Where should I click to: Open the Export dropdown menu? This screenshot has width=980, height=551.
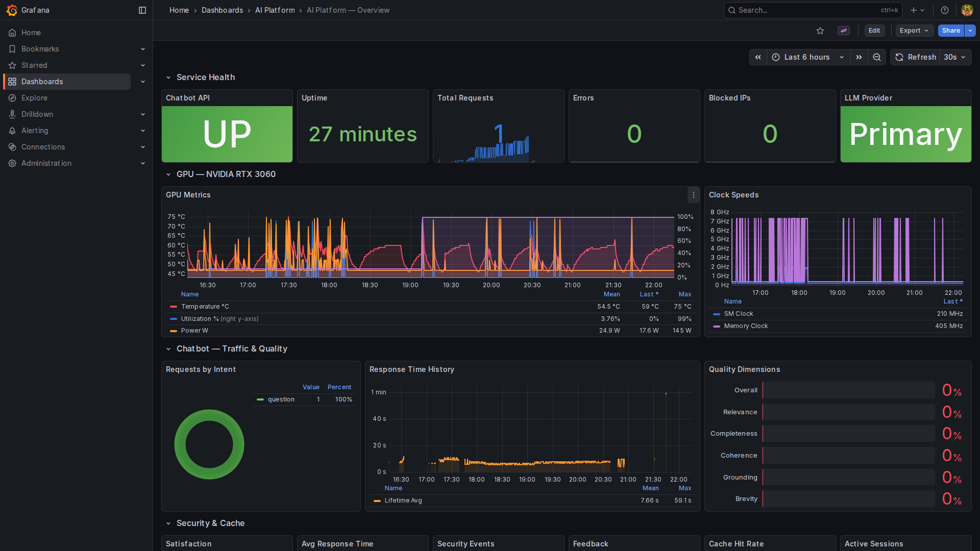(914, 31)
